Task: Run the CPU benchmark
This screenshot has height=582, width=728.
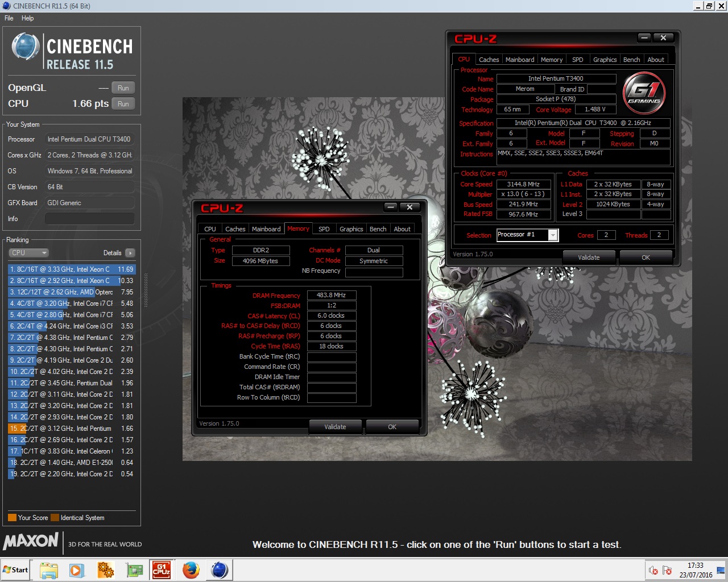Action: click(123, 104)
